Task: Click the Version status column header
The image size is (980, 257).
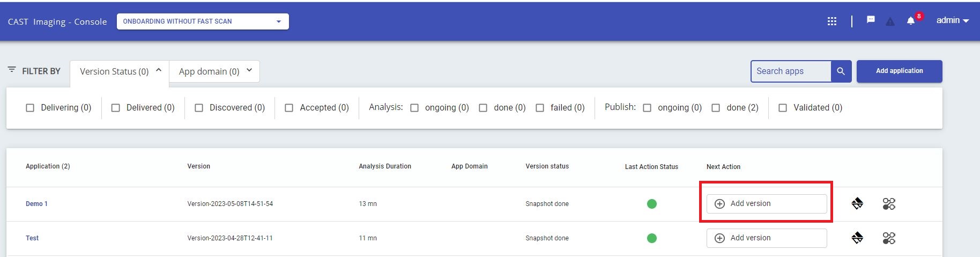Action: pyautogui.click(x=547, y=166)
